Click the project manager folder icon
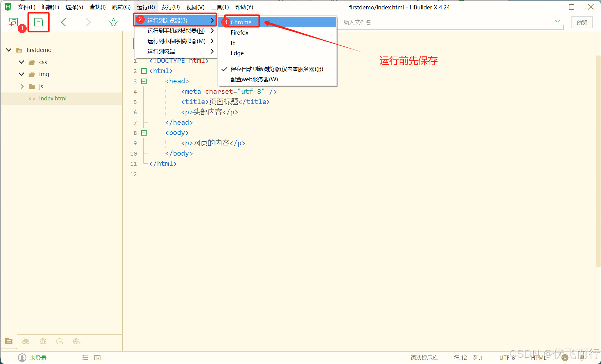Screen dimensions: 601x364 pyautogui.click(x=9, y=341)
